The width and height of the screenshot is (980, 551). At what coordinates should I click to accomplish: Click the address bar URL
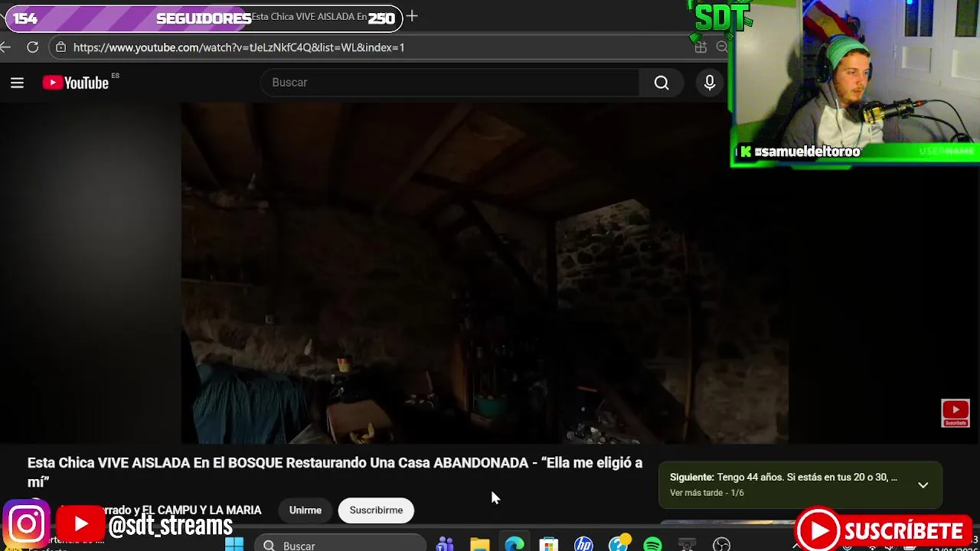[x=239, y=47]
